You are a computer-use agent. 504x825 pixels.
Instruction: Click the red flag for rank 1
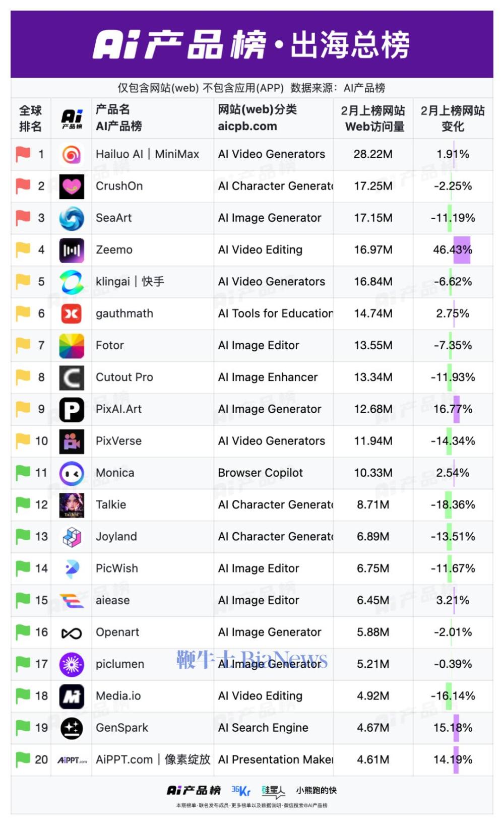point(23,154)
